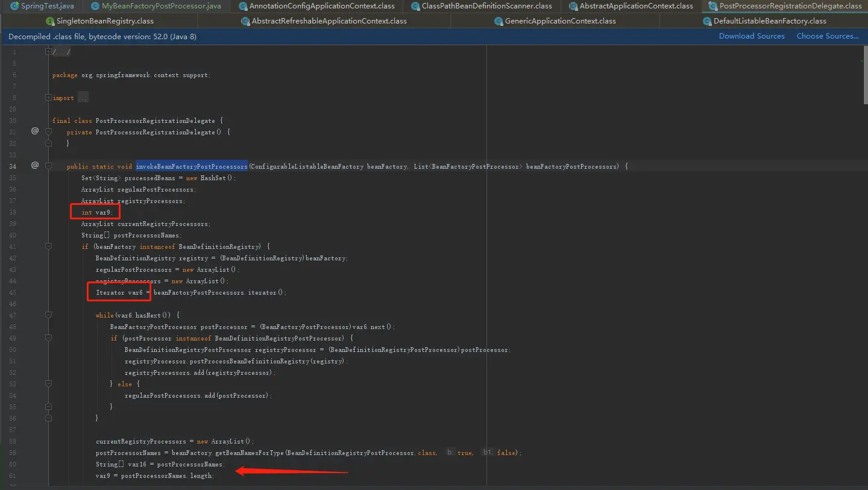Image resolution: width=868 pixels, height=490 pixels.
Task: Switch to the PostProcessorRegistrationDelegate.class tab
Action: click(784, 6)
